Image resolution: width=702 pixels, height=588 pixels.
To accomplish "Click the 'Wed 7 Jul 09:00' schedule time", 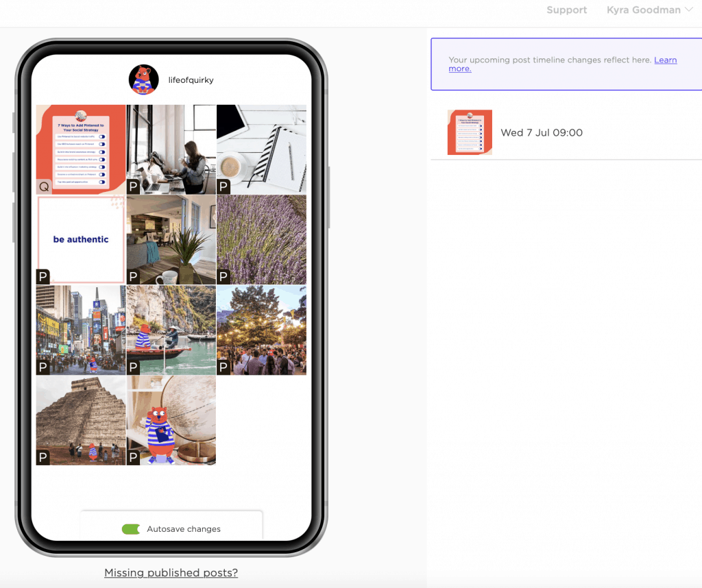I will tap(542, 132).
